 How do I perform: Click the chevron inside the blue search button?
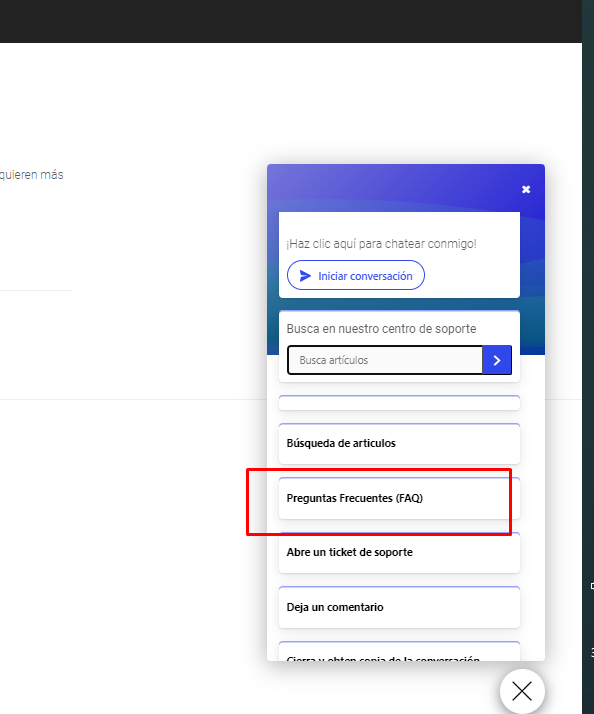497,360
